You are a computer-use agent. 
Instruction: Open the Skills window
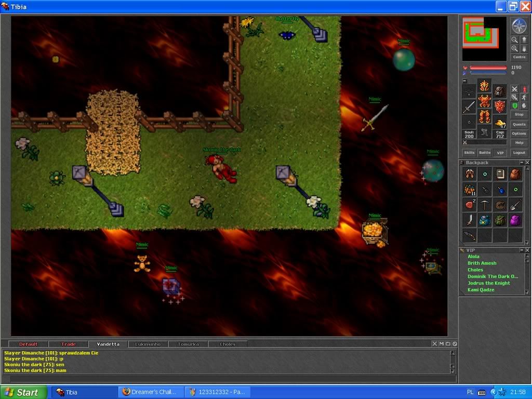[469, 153]
